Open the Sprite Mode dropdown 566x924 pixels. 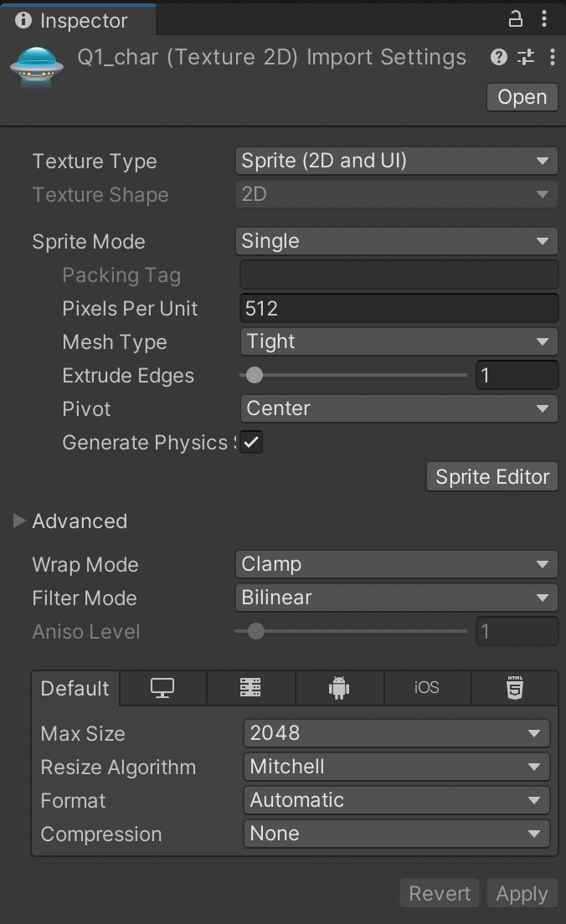[x=397, y=241]
